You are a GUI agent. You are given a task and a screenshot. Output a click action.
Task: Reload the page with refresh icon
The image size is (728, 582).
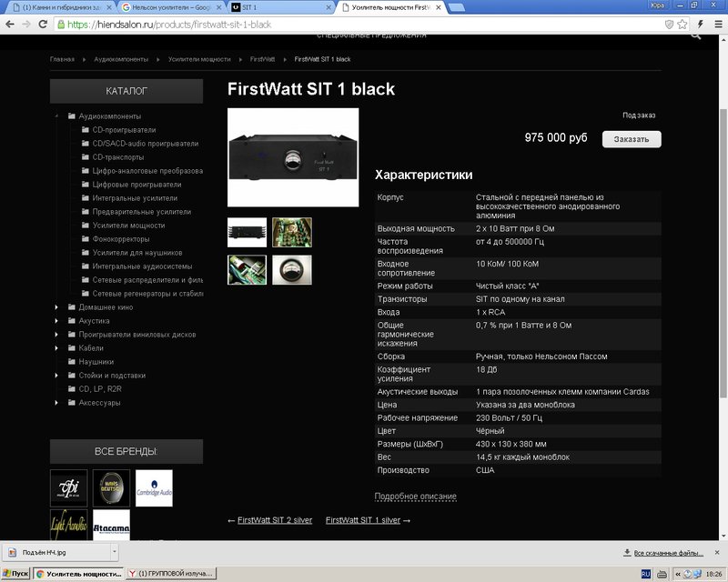[x=43, y=25]
